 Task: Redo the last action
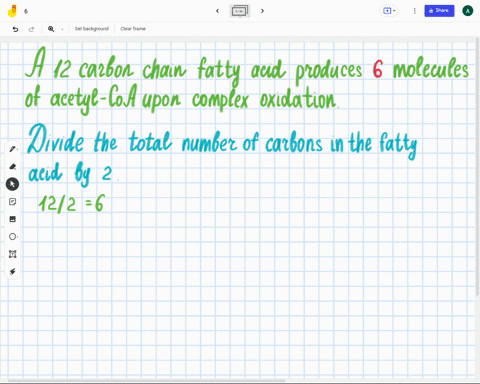click(x=31, y=29)
